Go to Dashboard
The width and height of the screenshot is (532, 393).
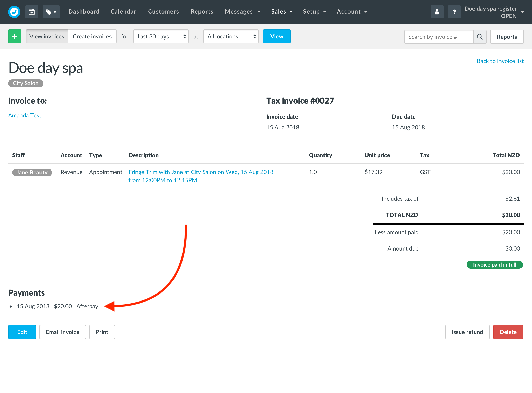point(84,11)
